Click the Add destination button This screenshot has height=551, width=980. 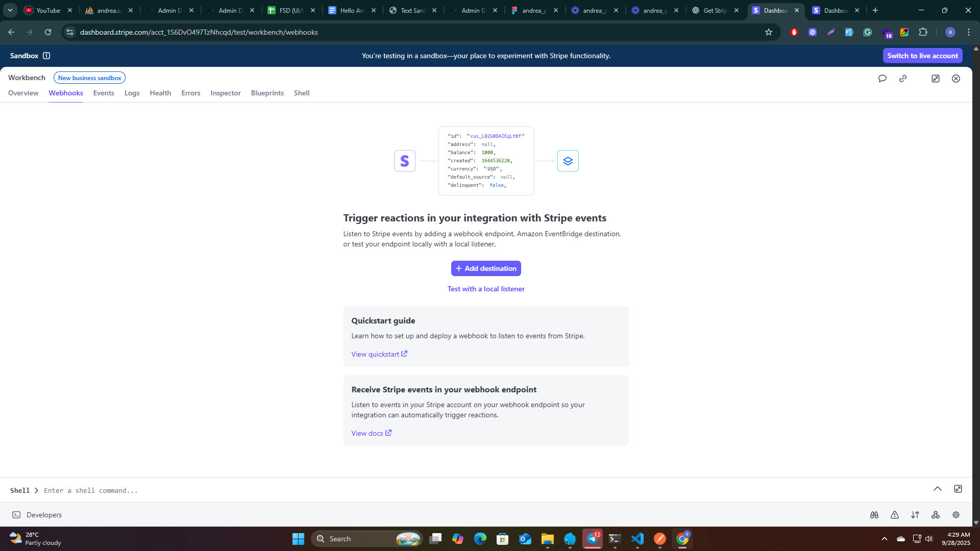486,268
